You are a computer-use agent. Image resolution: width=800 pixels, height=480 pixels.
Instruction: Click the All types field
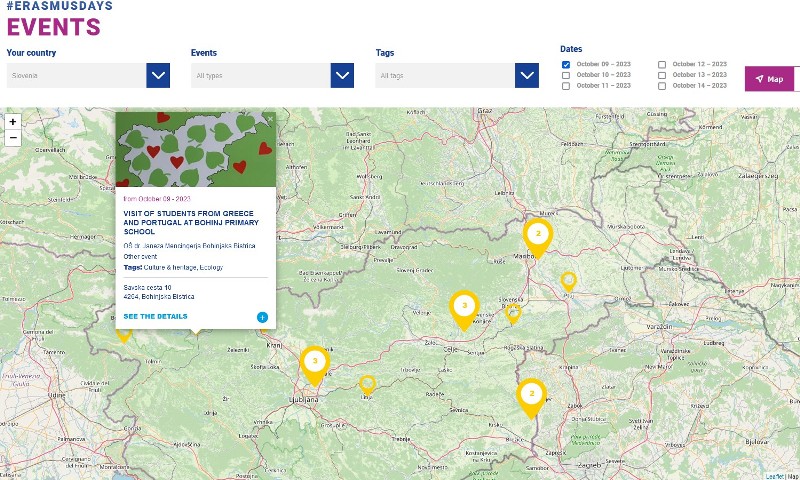(x=261, y=75)
